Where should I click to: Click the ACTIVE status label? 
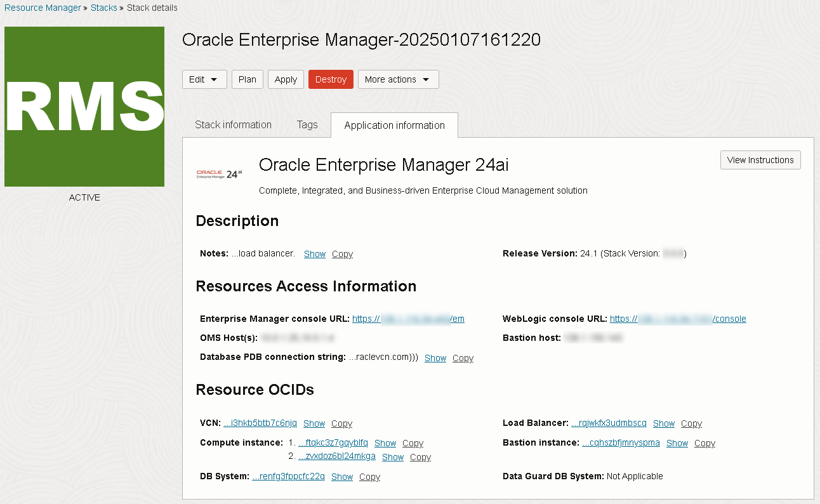click(x=84, y=197)
